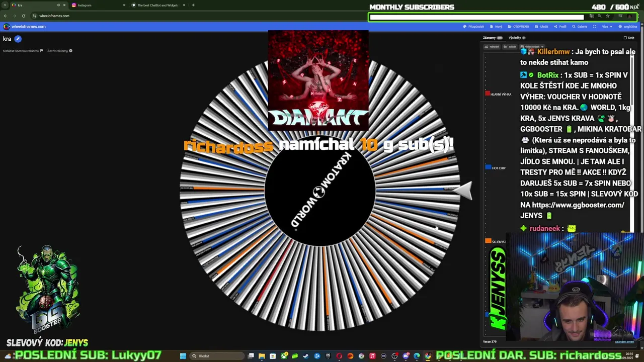Open File Explorer from the taskbar

(262, 356)
